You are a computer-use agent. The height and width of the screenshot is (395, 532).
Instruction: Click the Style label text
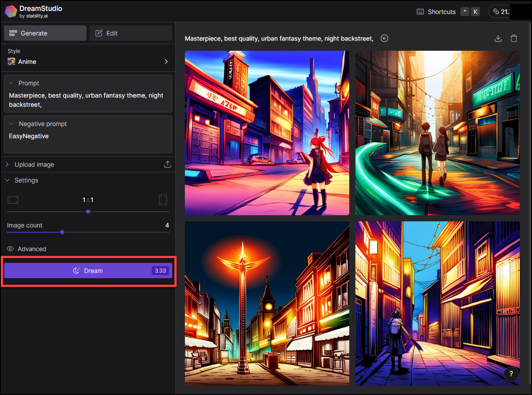click(14, 51)
